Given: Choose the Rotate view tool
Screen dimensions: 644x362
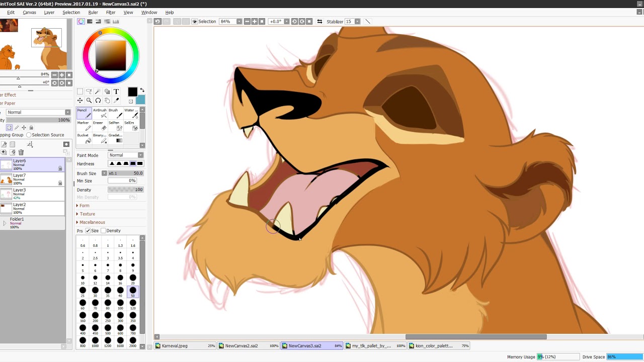Looking at the screenshot, I should click(x=98, y=101).
